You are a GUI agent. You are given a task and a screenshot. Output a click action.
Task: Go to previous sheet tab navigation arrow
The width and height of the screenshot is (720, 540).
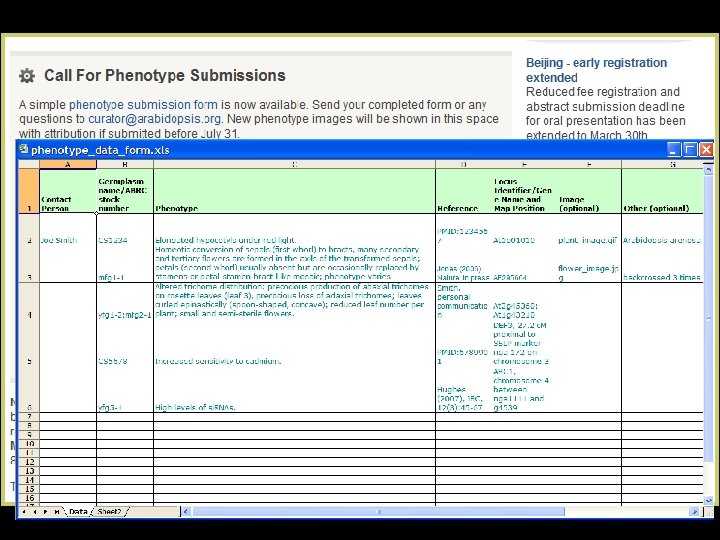(35, 512)
